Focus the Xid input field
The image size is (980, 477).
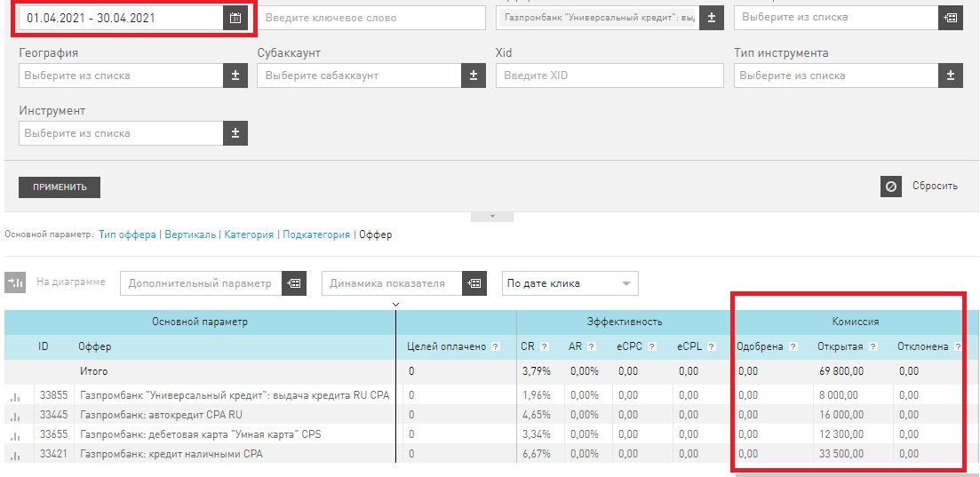pos(610,76)
